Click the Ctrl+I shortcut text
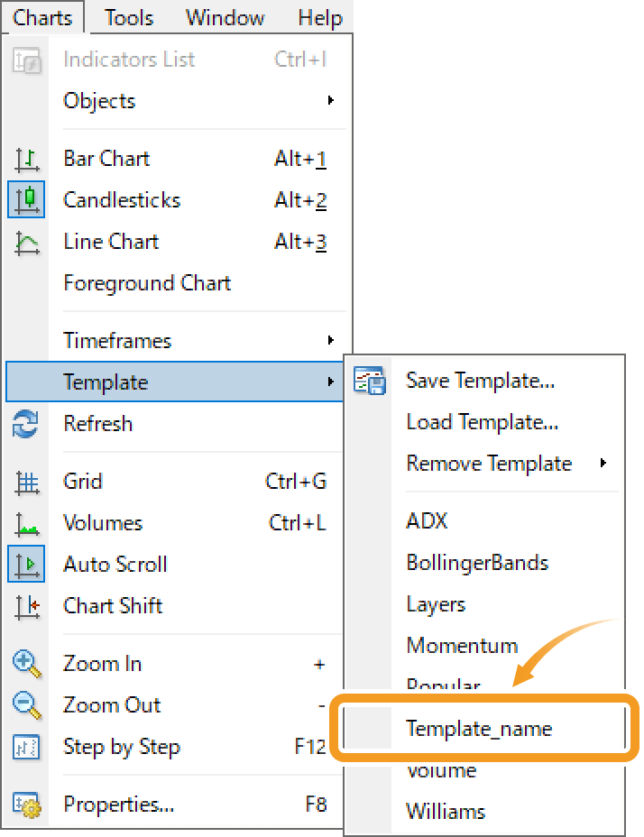This screenshot has height=837, width=644. (300, 60)
